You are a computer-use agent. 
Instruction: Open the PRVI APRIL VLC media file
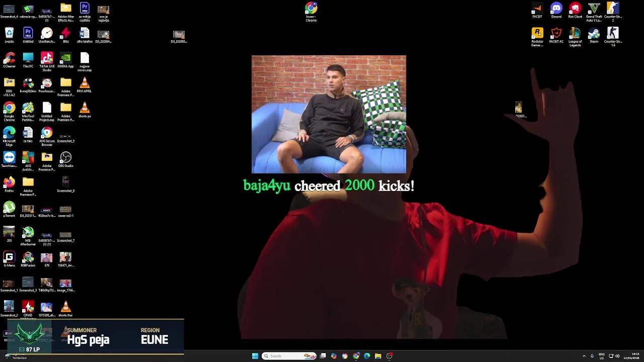[x=85, y=85]
